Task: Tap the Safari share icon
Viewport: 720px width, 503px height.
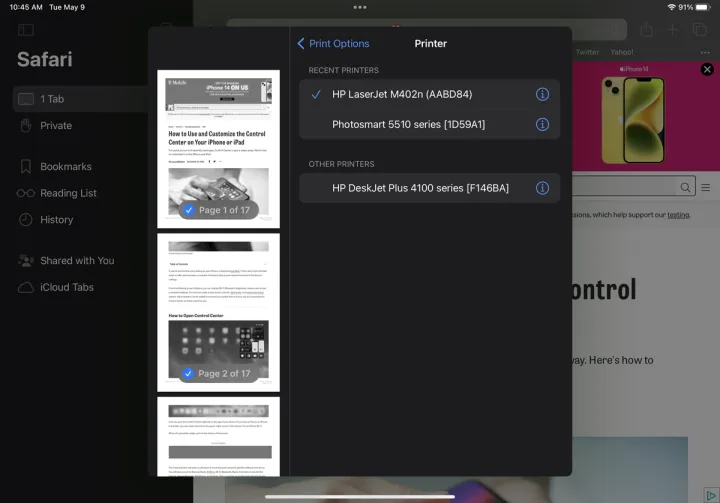Action: [x=647, y=30]
